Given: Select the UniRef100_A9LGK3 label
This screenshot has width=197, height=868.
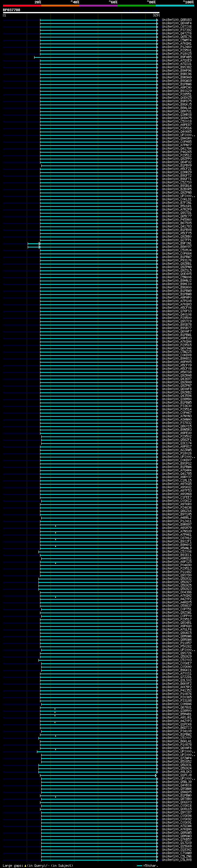Looking at the screenshot, I should point(177,772).
